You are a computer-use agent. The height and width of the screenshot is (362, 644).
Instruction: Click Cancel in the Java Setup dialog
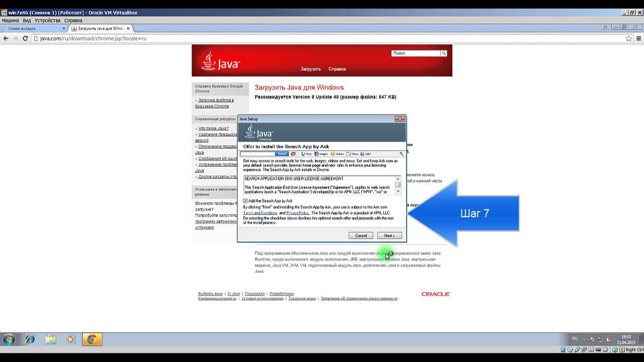361,235
